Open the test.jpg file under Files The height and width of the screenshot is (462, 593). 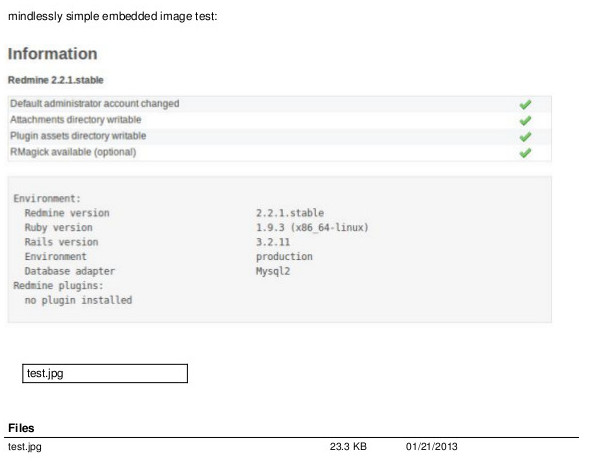25,446
